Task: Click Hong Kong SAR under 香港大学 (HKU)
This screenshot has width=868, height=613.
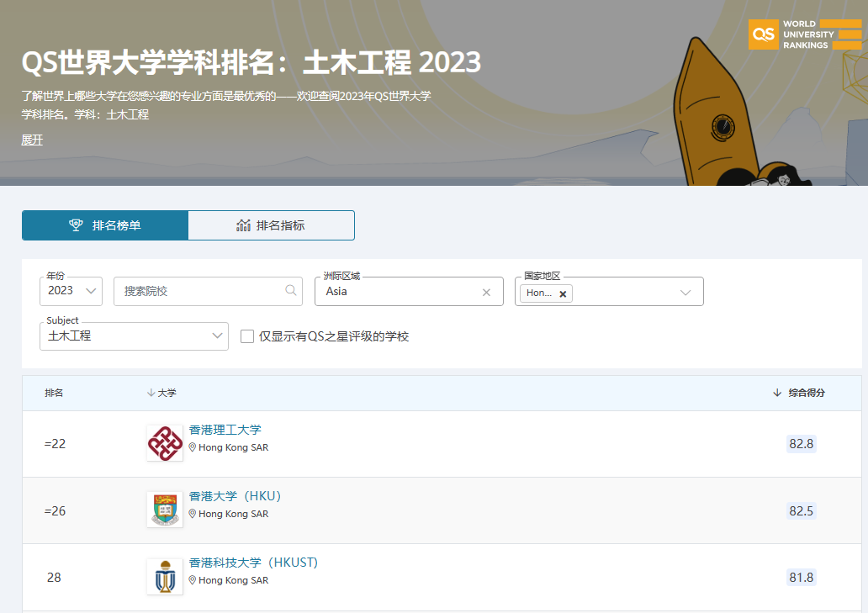Action: (x=234, y=514)
